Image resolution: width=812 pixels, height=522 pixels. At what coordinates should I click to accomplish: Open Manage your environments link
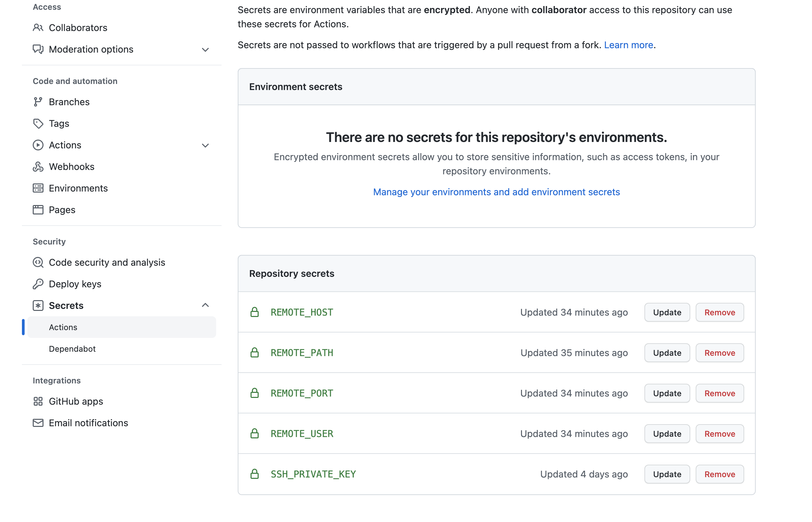496,192
